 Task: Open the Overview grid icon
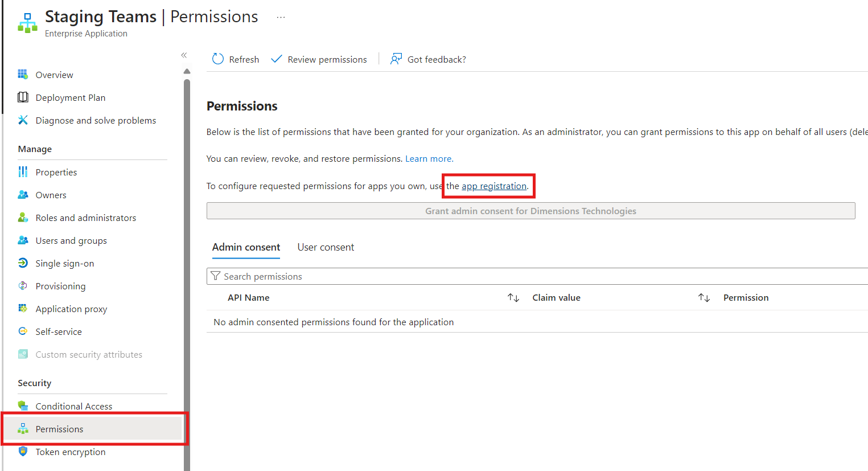(x=23, y=75)
